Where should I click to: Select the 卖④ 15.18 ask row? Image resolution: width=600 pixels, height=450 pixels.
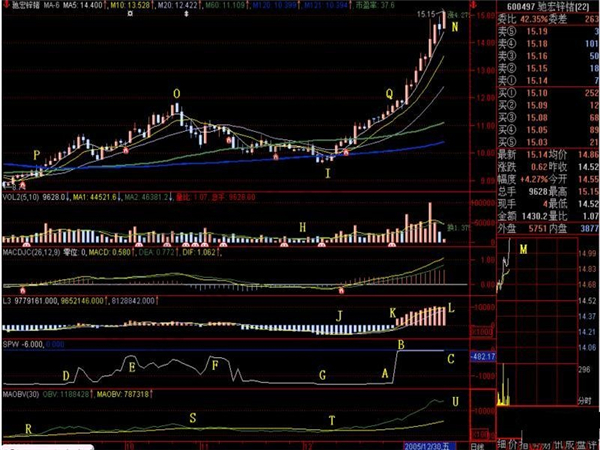click(x=548, y=44)
